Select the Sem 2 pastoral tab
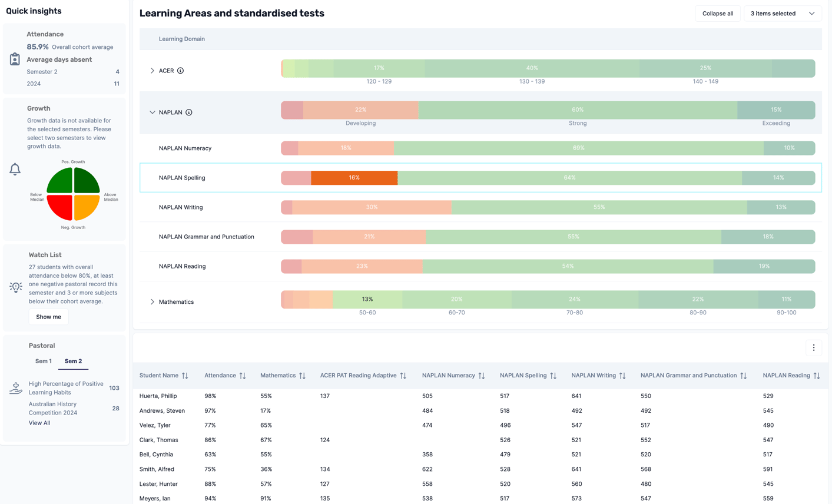This screenshot has height=504, width=832. point(73,361)
